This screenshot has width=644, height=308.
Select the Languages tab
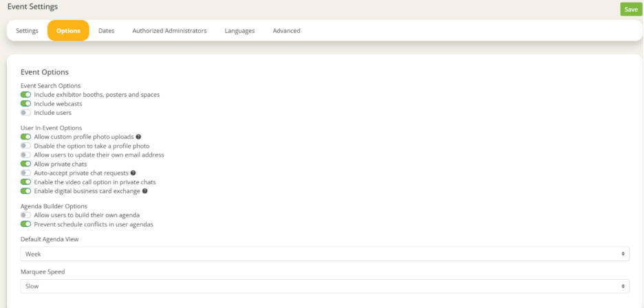(x=239, y=31)
